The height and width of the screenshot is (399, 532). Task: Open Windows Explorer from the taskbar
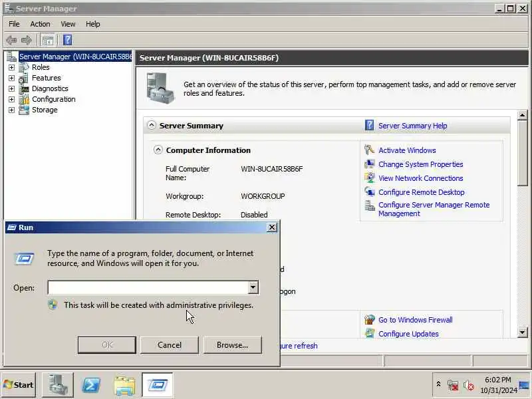pos(124,386)
